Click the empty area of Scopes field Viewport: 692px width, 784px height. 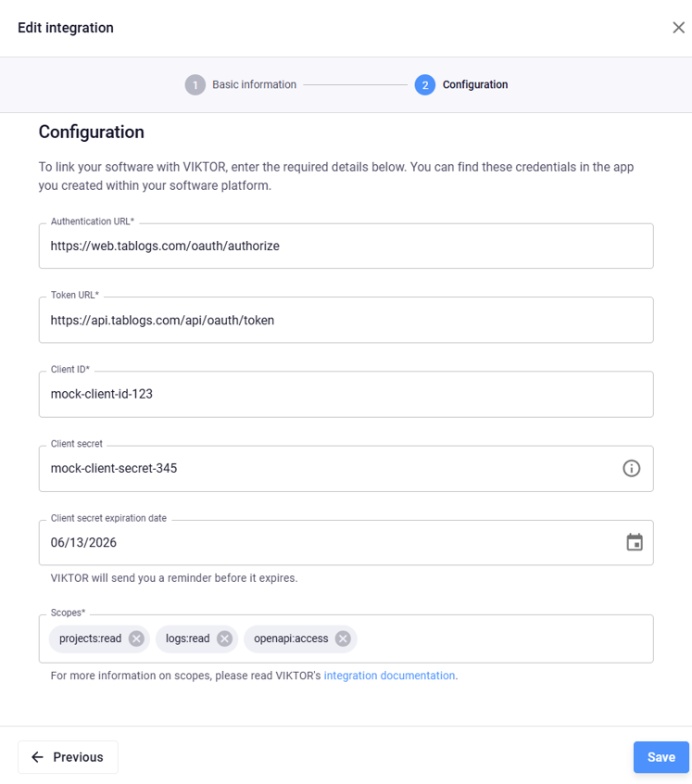505,639
